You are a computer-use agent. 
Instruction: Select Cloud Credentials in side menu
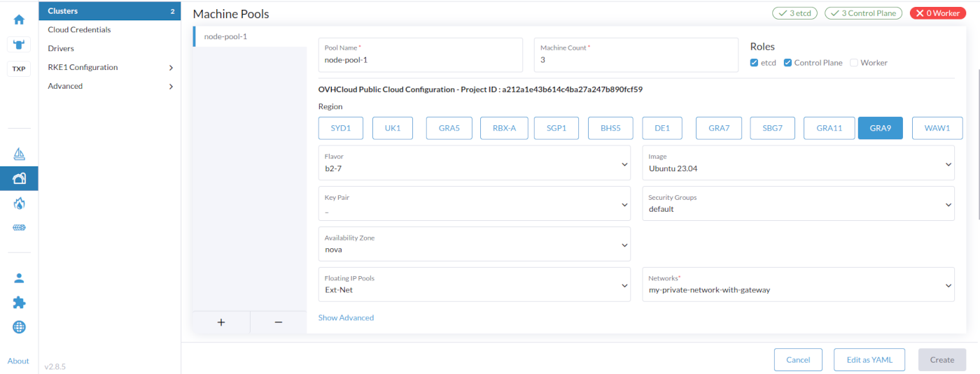coord(79,30)
